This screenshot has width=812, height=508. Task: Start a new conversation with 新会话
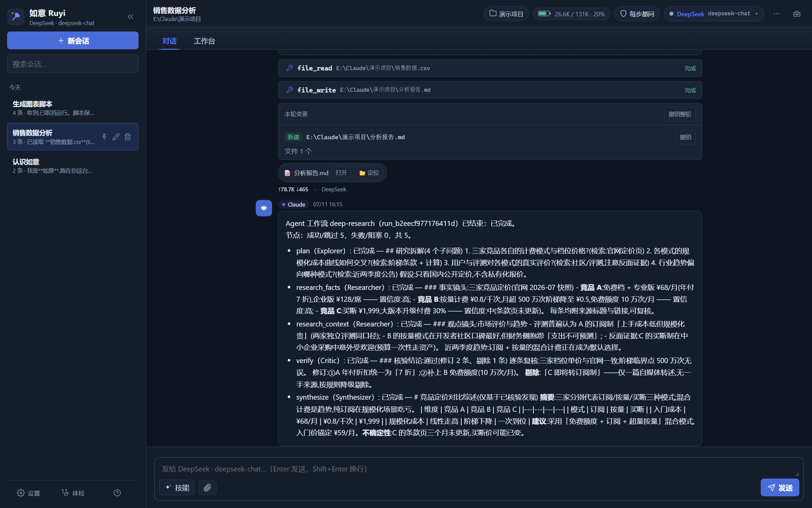(x=73, y=41)
